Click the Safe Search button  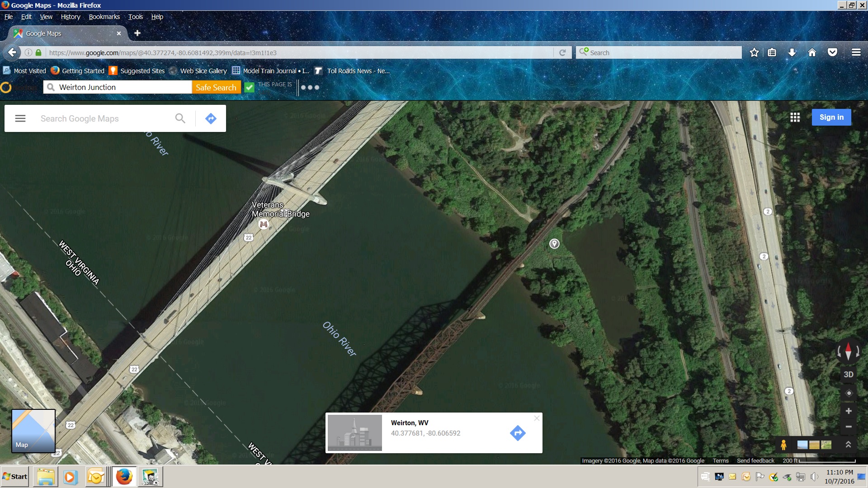(216, 88)
